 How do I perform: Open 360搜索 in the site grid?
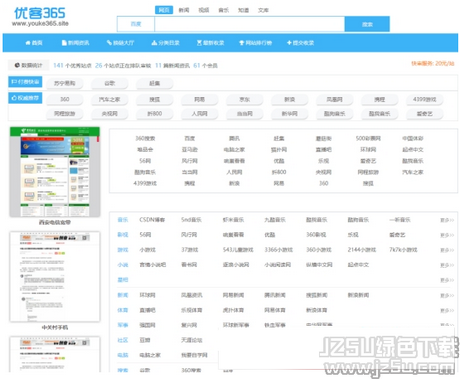145,138
